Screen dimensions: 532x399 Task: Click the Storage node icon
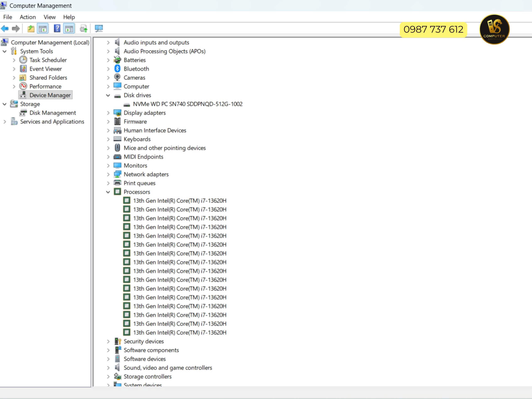[14, 104]
